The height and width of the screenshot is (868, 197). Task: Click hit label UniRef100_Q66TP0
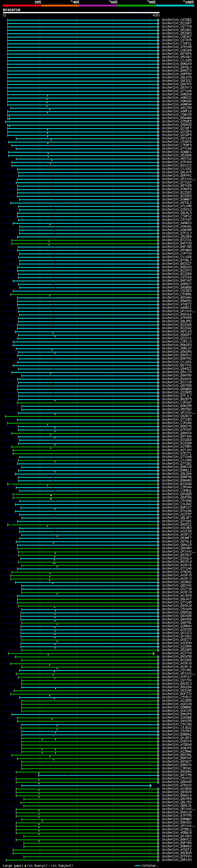(177, 84)
